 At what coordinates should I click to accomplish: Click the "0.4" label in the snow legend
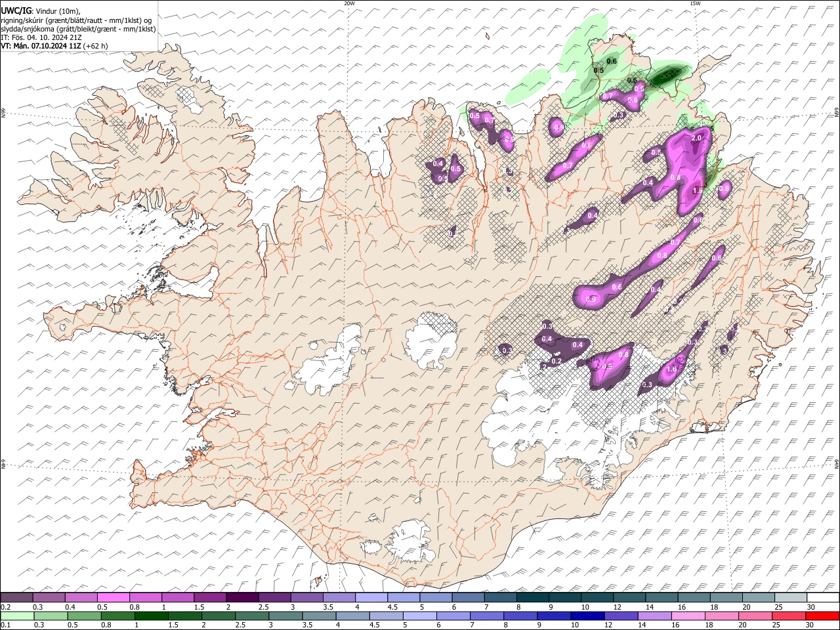(70, 607)
